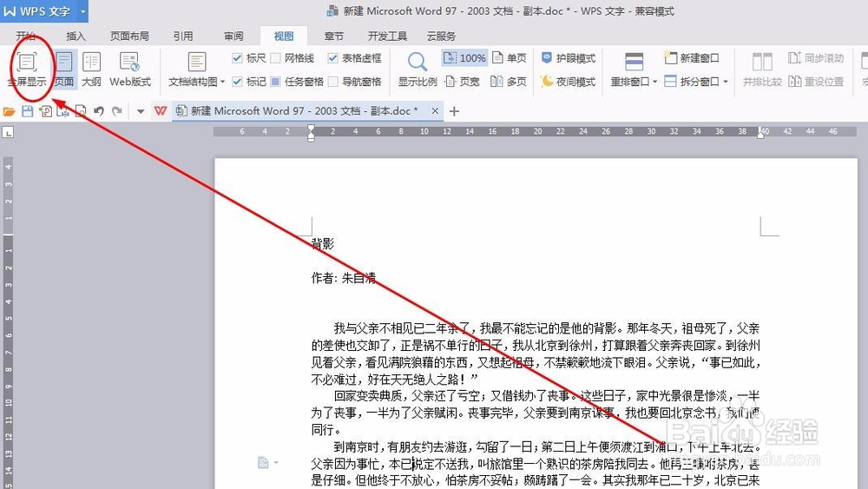Click 同步滚动 synchronous scrolling
This screenshot has width=868, height=489.
click(x=816, y=57)
